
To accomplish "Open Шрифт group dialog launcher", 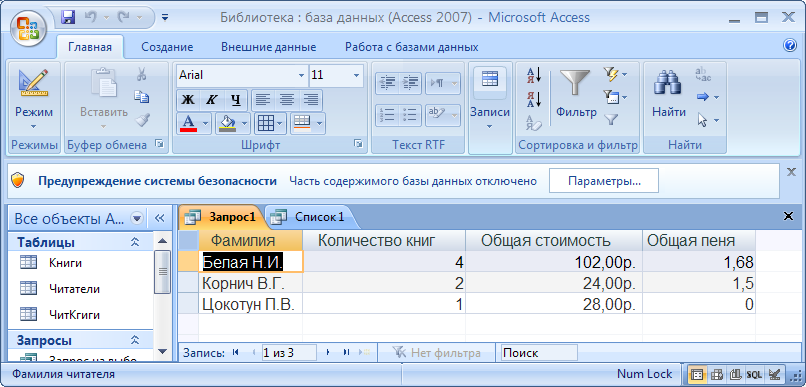I will [x=358, y=144].
